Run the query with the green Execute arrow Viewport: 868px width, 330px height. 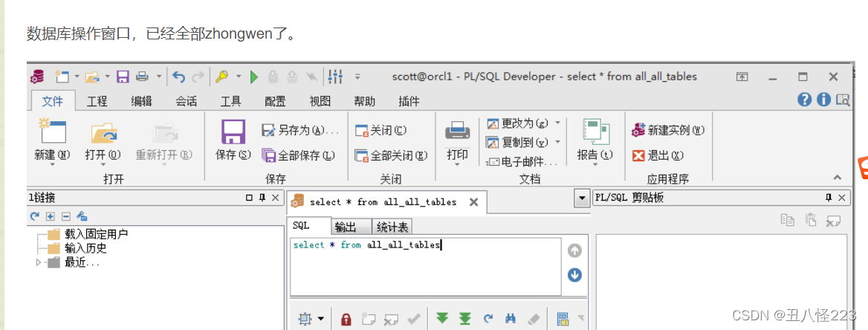pos(254,77)
